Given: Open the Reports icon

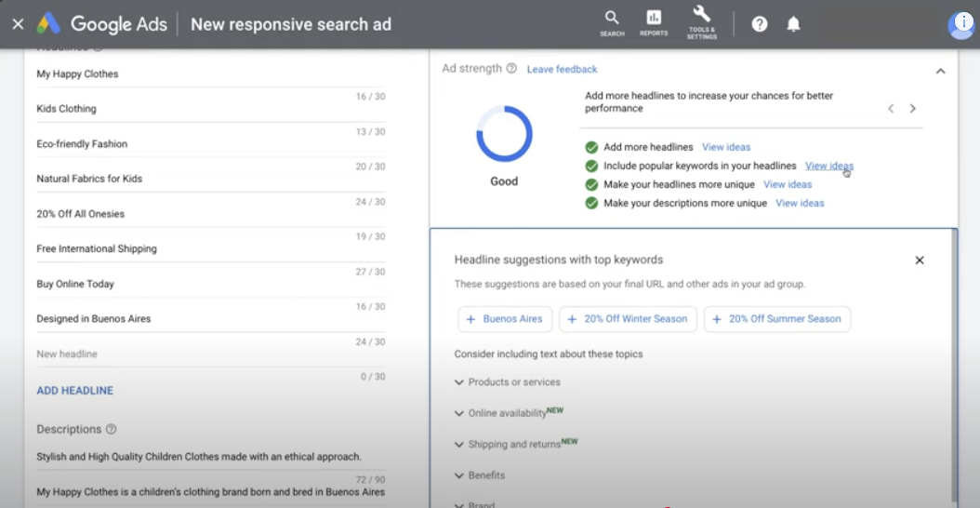Looking at the screenshot, I should tap(653, 24).
